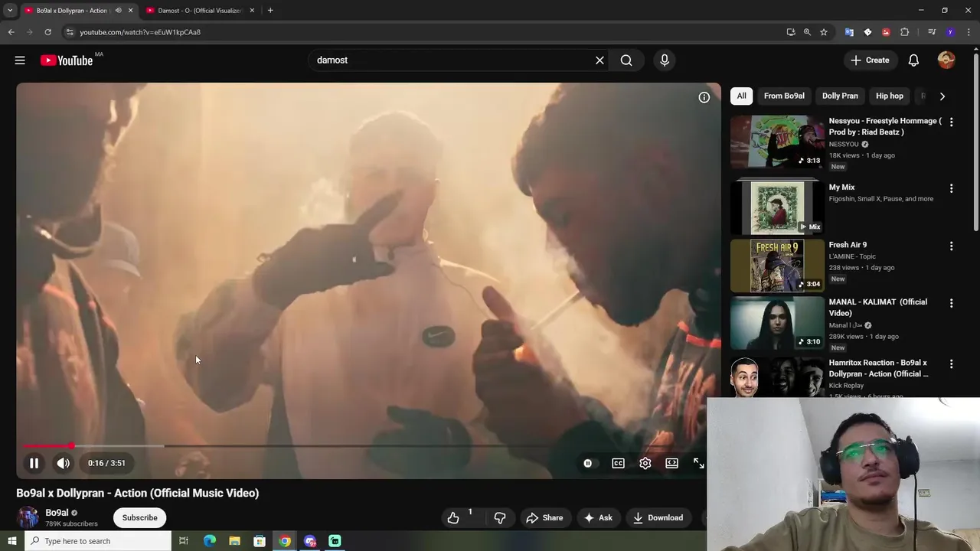980x551 pixels.
Task: Mute the video volume
Action: (63, 463)
